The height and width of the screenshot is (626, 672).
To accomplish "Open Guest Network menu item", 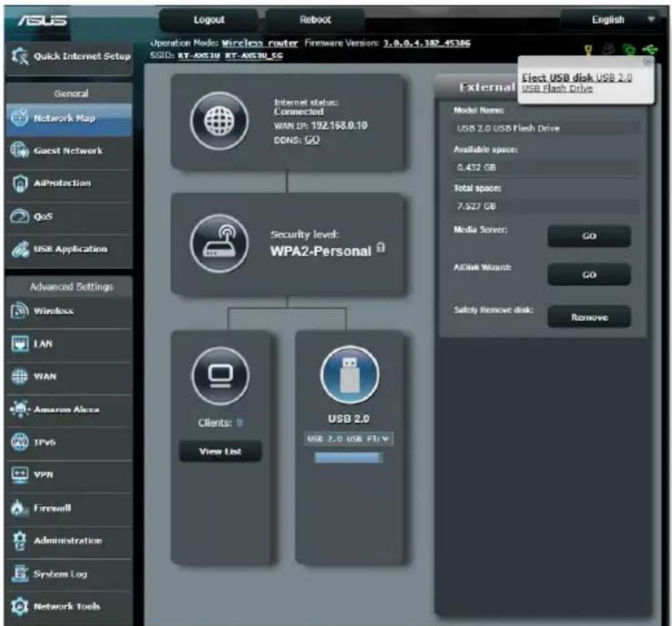I will click(69, 150).
